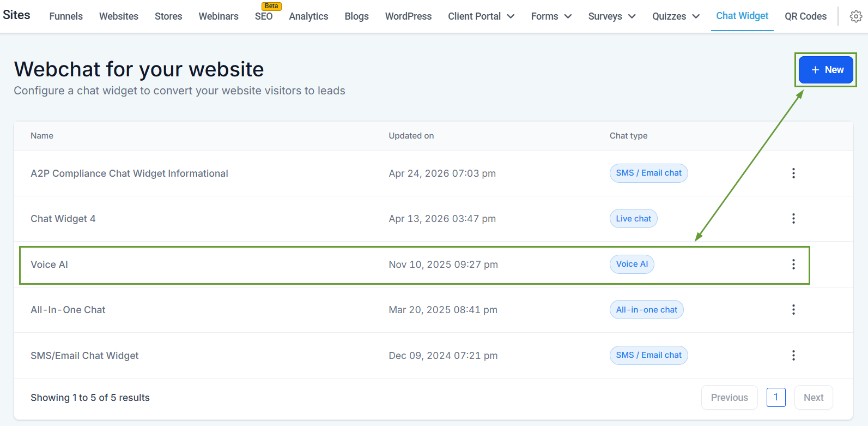Click the Sites section title
868x426 pixels.
(x=16, y=15)
